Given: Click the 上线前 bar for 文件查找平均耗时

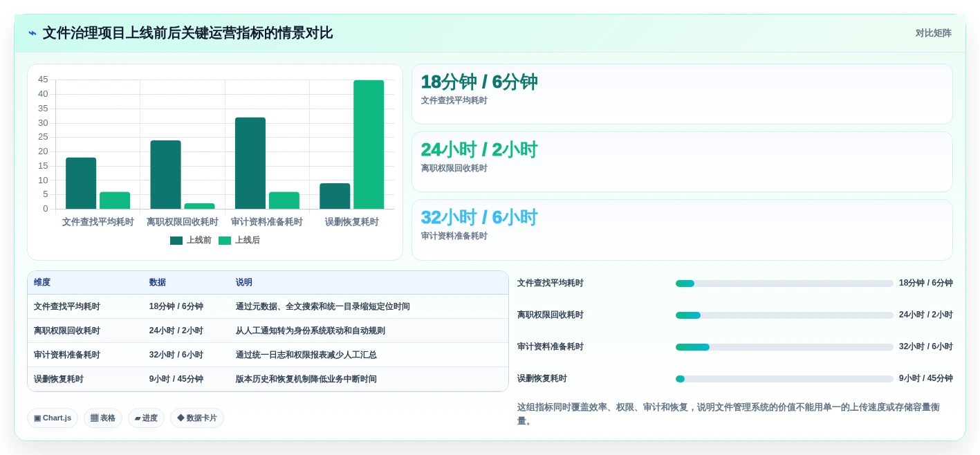Looking at the screenshot, I should 81,183.
